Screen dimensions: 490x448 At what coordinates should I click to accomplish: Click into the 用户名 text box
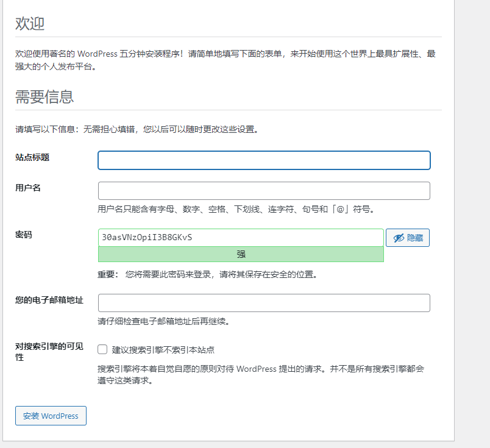(264, 191)
